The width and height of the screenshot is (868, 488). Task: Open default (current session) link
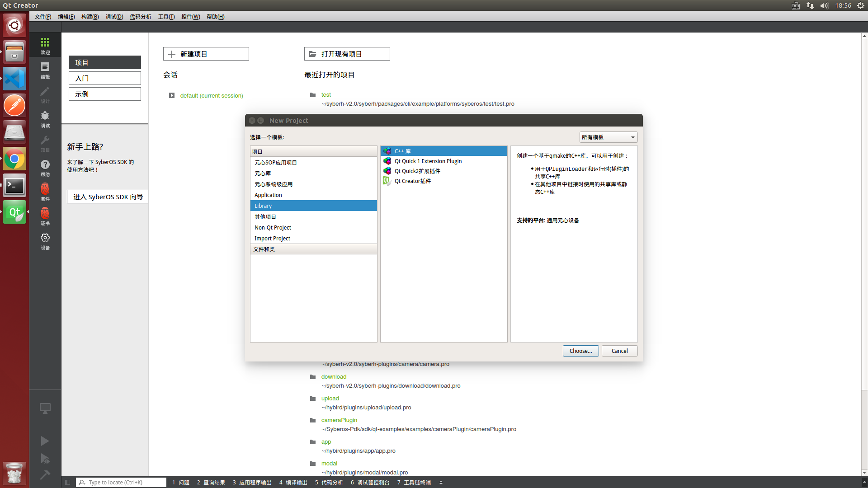(212, 95)
